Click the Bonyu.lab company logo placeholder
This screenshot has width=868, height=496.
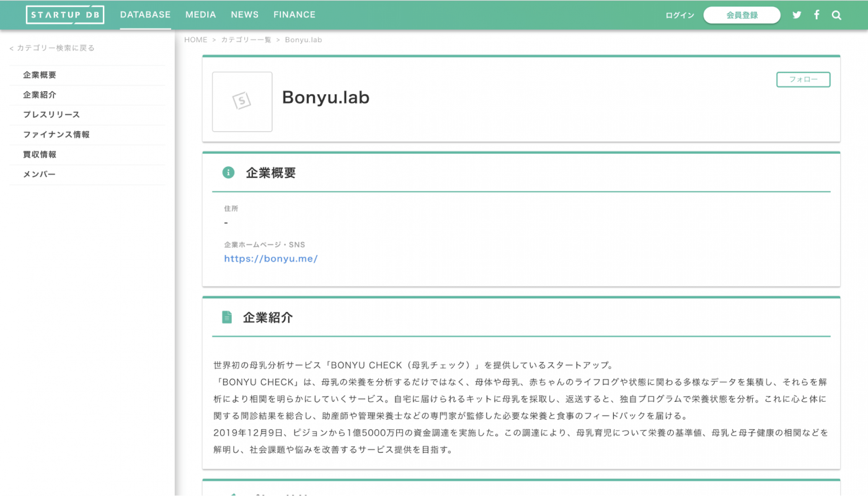point(242,102)
